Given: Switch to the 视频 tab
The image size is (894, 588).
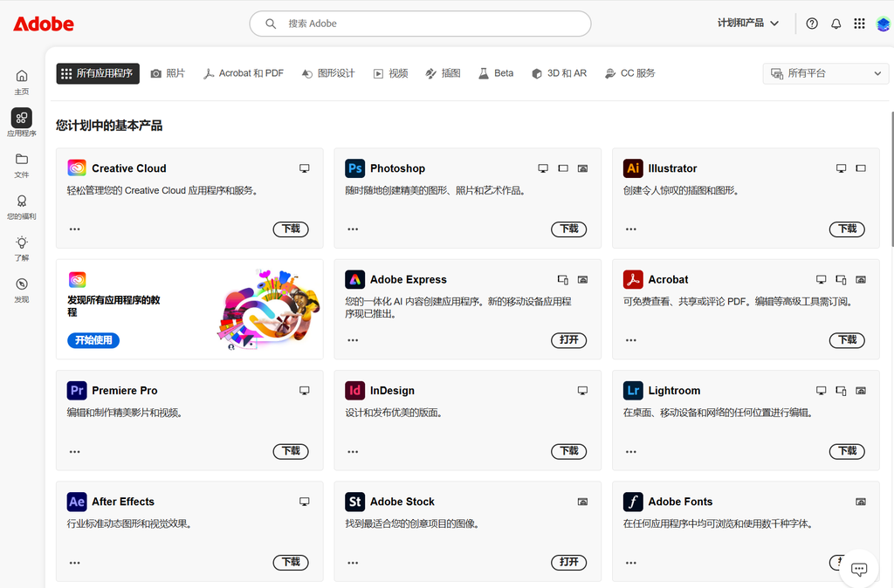Looking at the screenshot, I should coord(390,73).
